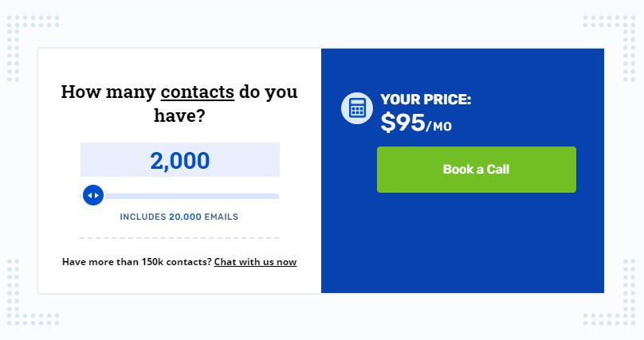The height and width of the screenshot is (340, 644).
Task: Click the INCLUDES EMAILS caption text
Action: click(x=179, y=217)
